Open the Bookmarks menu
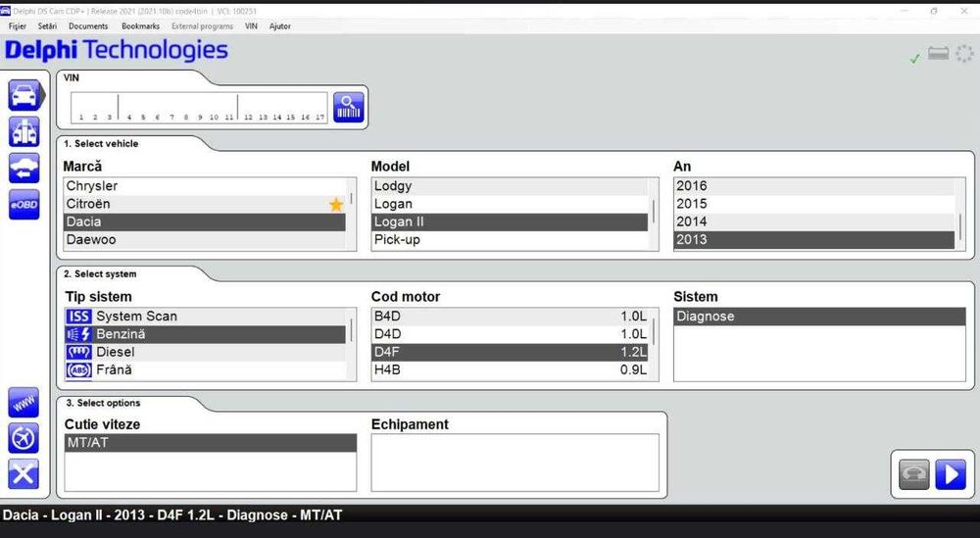The height and width of the screenshot is (538, 980). coord(140,26)
